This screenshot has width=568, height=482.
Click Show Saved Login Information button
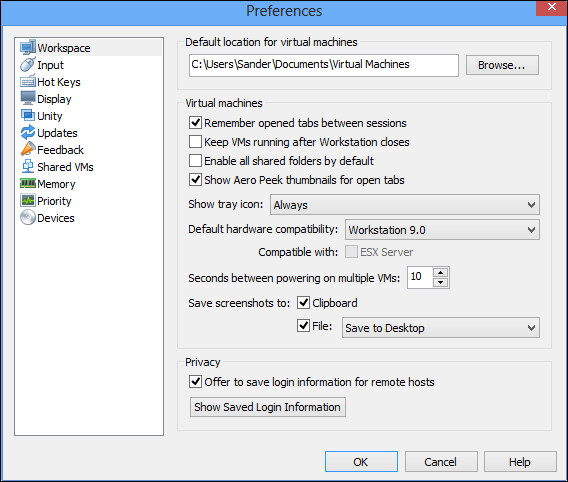coord(267,407)
